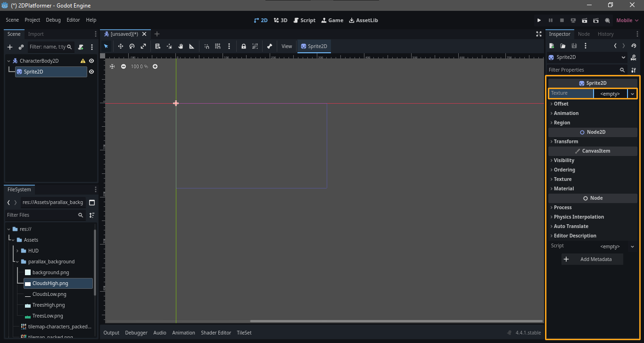Viewport: 644px width, 343px height.
Task: Expand the HUD folder in FileSystem
Action: click(17, 251)
